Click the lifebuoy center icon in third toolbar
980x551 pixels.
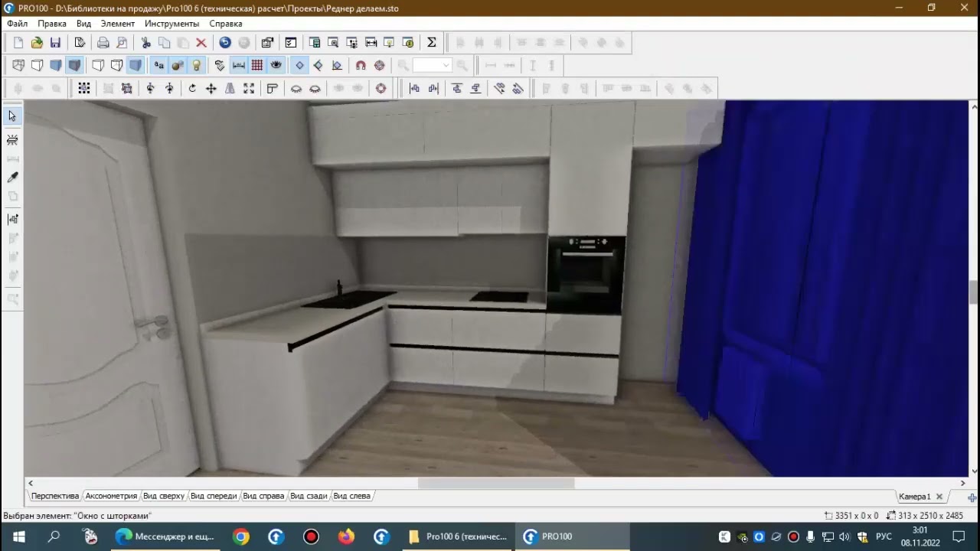pyautogui.click(x=381, y=89)
